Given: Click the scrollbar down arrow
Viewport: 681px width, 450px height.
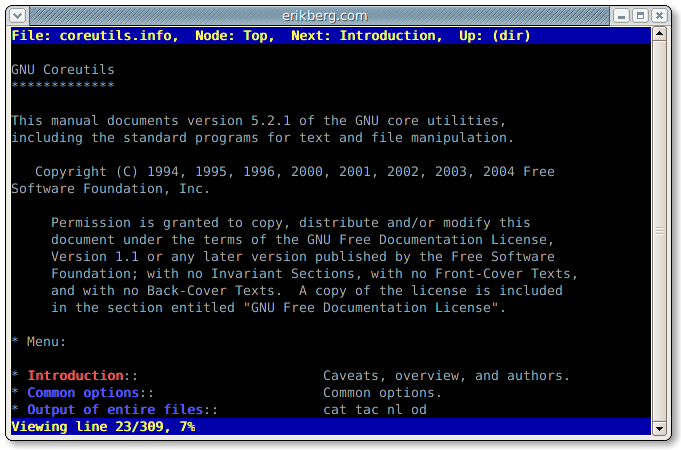Looking at the screenshot, I should 659,428.
